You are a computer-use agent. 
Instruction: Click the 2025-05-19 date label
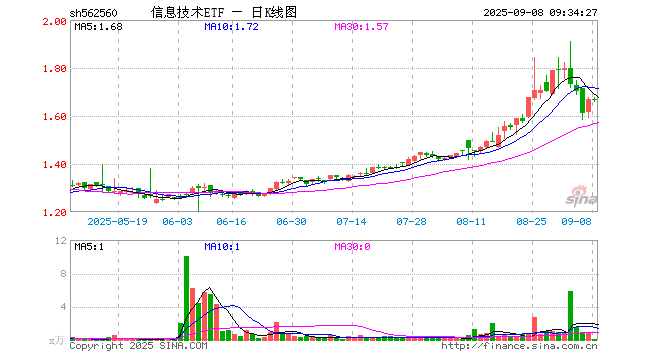coord(117,221)
